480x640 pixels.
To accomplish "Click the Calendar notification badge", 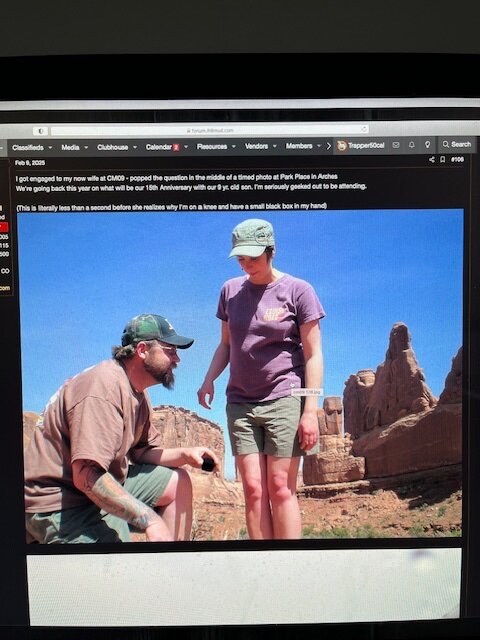I will pyautogui.click(x=176, y=147).
